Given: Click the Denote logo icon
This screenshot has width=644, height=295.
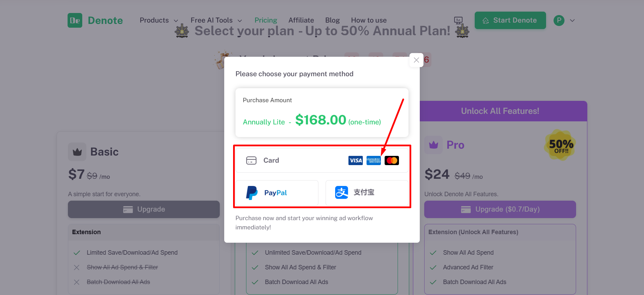Looking at the screenshot, I should click(75, 21).
